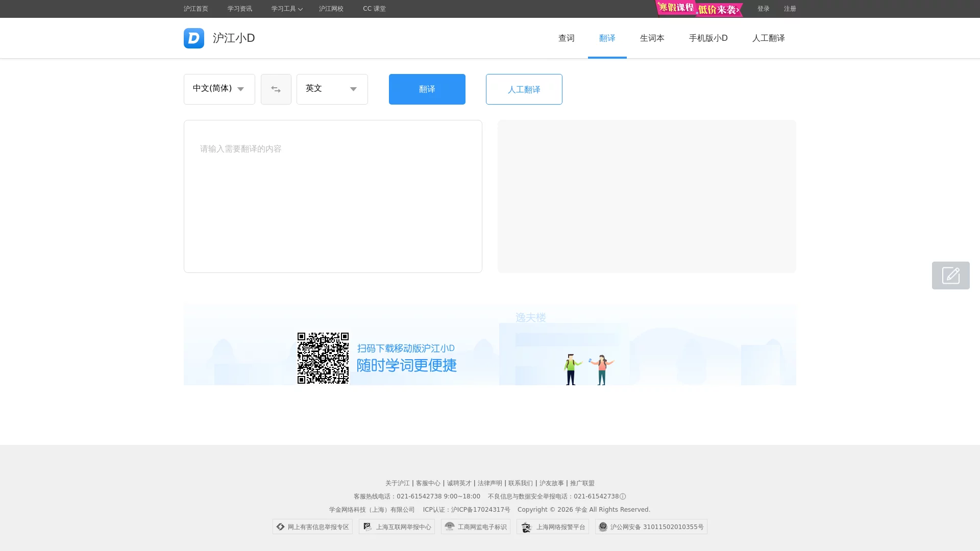
Task: Open the source language dropdown 中文(简体)
Action: pos(219,89)
